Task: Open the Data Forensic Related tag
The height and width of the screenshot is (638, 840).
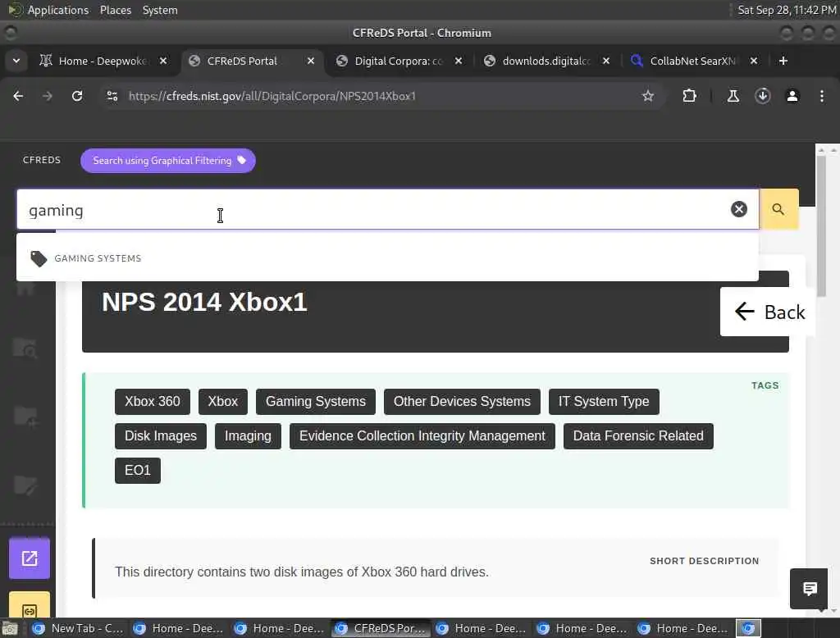Action: point(638,436)
